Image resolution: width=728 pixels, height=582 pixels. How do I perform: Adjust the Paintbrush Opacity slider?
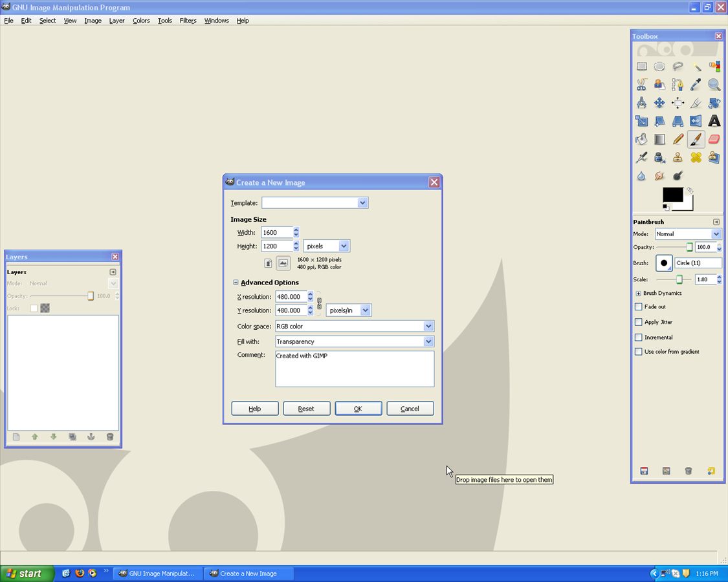(674, 248)
